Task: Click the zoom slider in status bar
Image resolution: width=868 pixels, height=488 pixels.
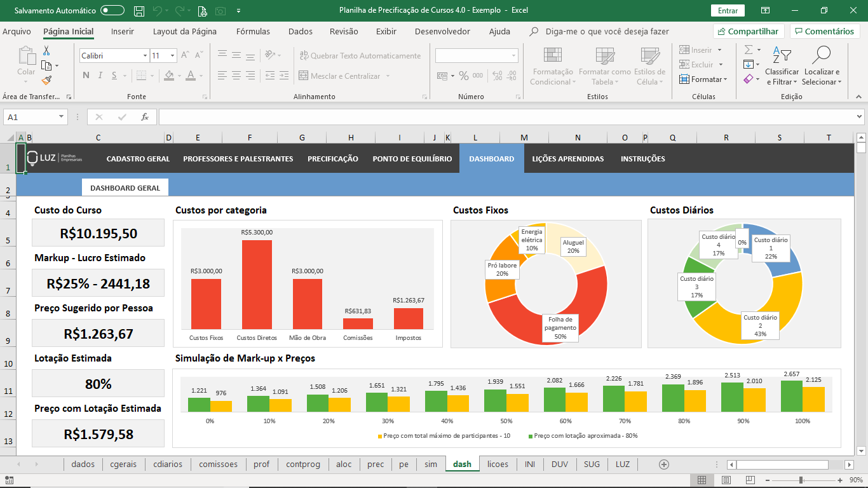Action: pyautogui.click(x=801, y=480)
